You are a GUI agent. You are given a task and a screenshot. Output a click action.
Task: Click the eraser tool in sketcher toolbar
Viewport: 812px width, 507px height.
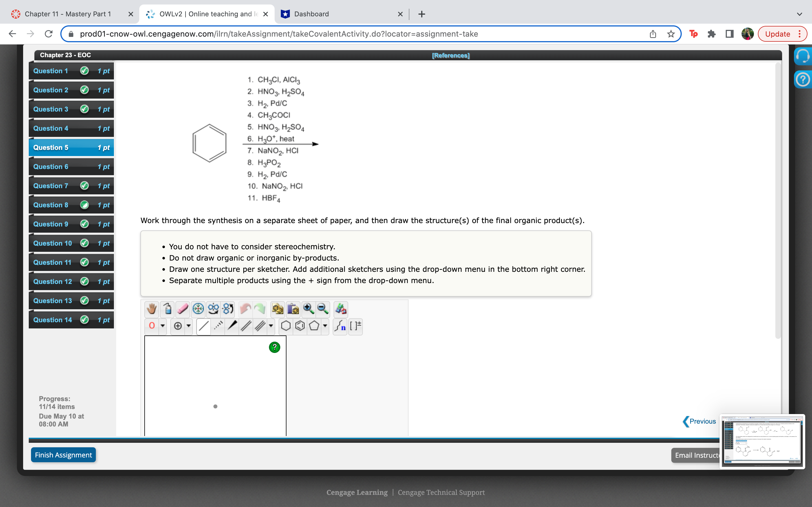click(182, 308)
